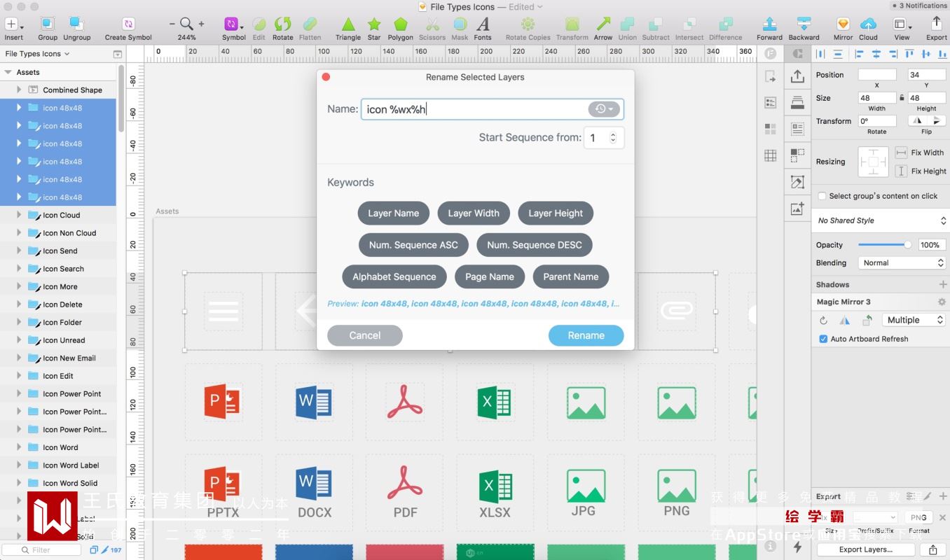Viewport: 950px width, 560px height.
Task: Select the Arrow tool
Action: [603, 28]
